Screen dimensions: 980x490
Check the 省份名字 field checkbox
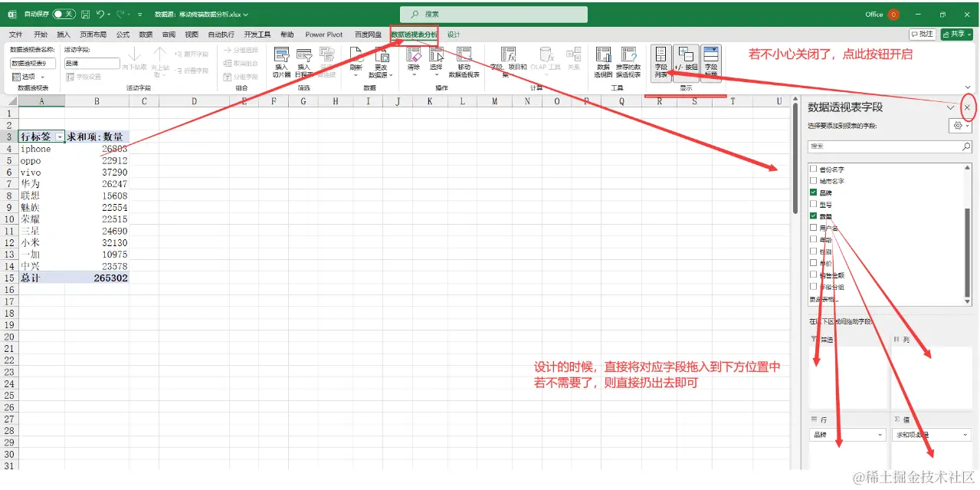[x=814, y=169]
